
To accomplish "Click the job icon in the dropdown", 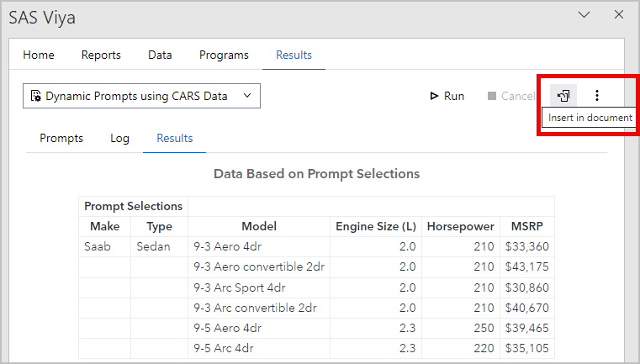I will tap(35, 96).
